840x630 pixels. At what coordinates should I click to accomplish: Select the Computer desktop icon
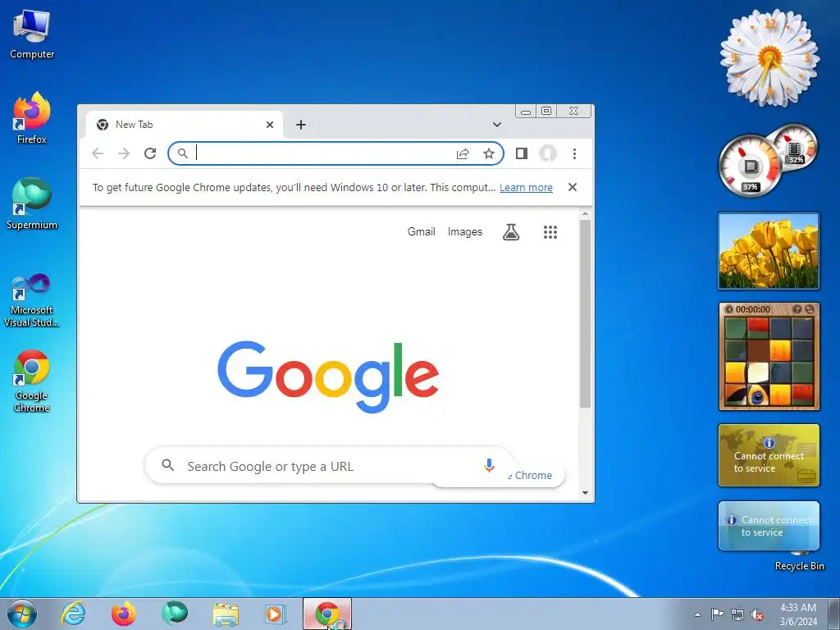(x=32, y=34)
